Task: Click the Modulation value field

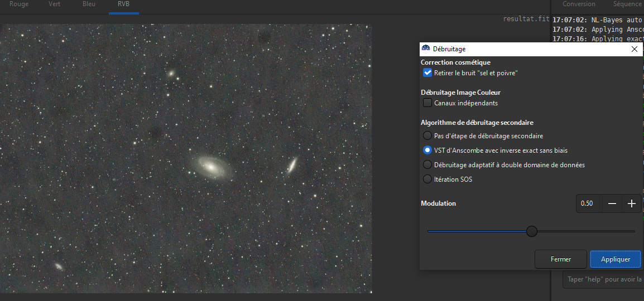Action: coord(589,203)
